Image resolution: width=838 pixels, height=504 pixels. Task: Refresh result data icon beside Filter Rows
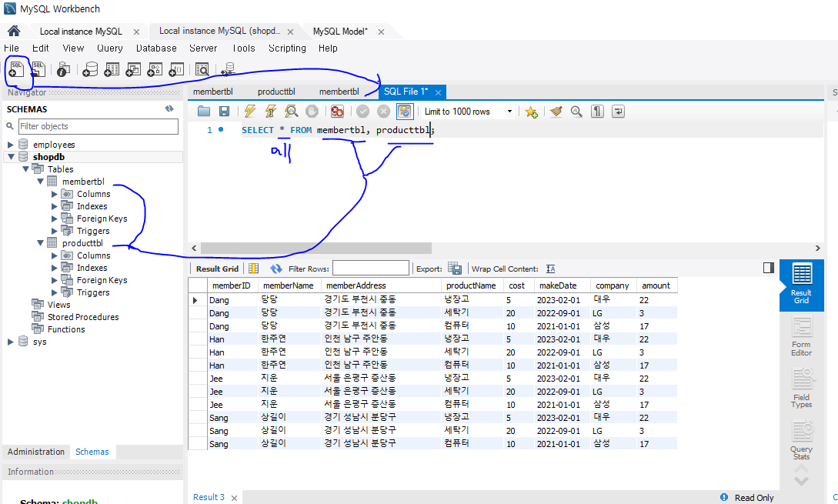pyautogui.click(x=275, y=269)
